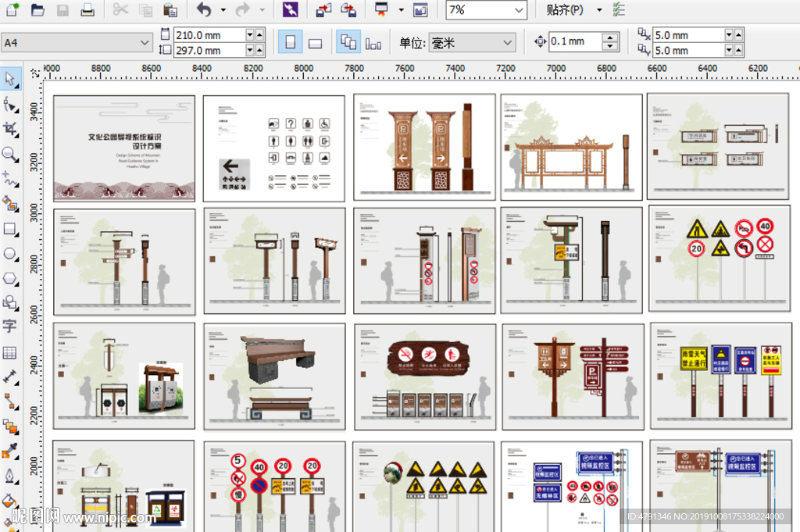Create a new document
800x532 pixels.
pos(12,9)
